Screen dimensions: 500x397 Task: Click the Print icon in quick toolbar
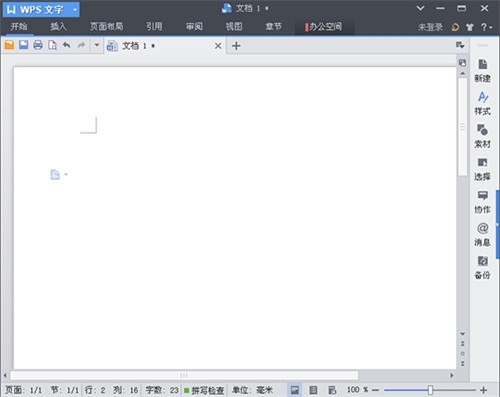pyautogui.click(x=38, y=45)
